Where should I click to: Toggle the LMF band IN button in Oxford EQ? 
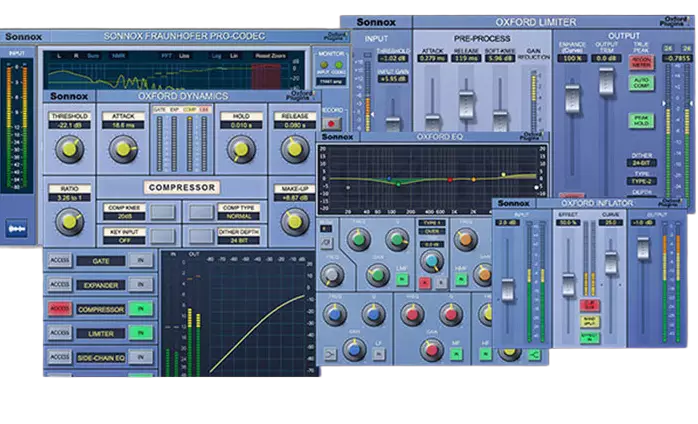402,280
